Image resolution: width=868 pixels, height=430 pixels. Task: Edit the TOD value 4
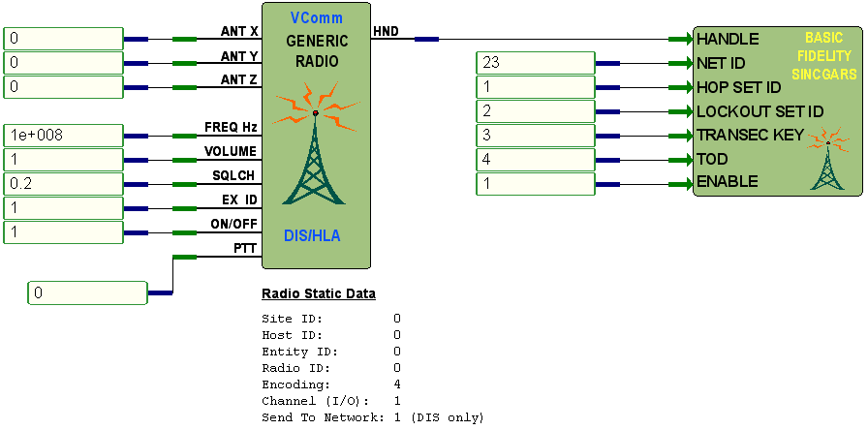(536, 160)
